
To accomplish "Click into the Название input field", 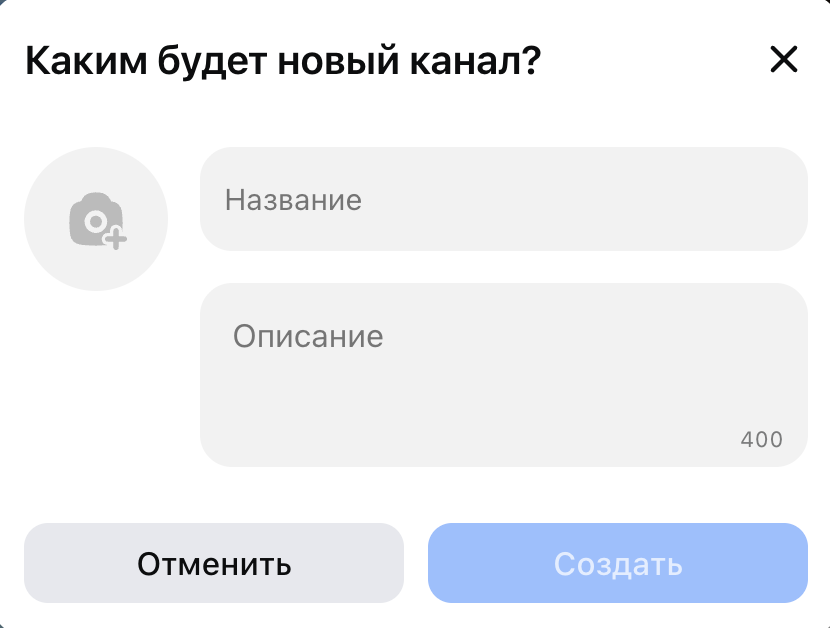I will (503, 199).
